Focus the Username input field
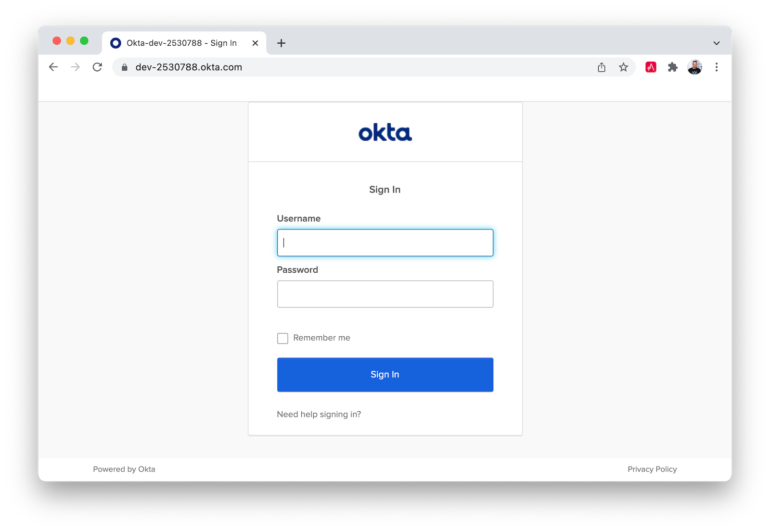 (x=385, y=243)
